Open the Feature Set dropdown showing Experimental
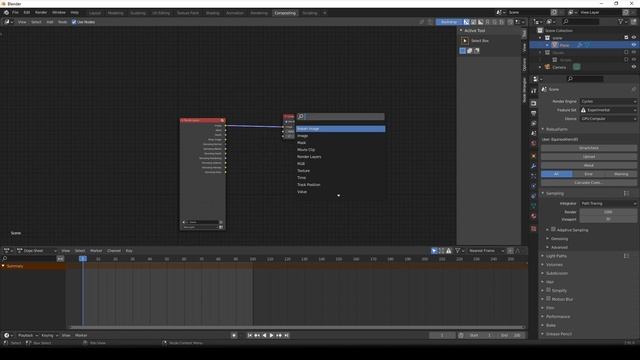640x360 pixels. tap(608, 110)
